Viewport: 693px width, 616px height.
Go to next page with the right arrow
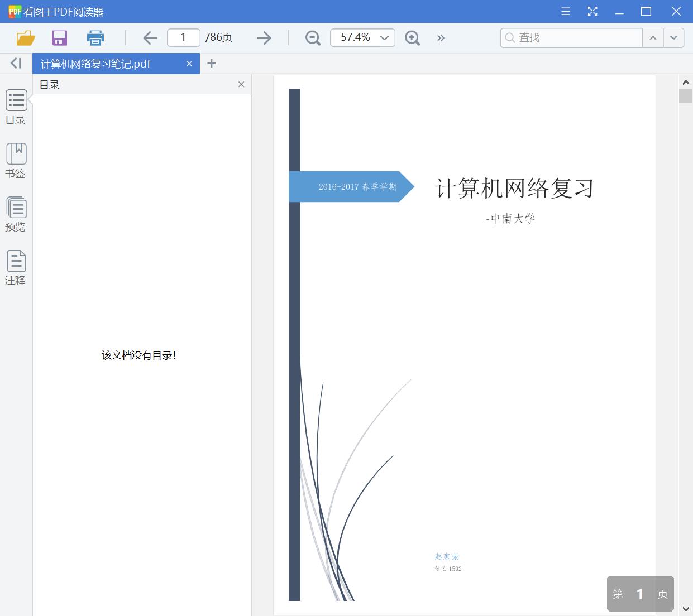click(x=263, y=37)
